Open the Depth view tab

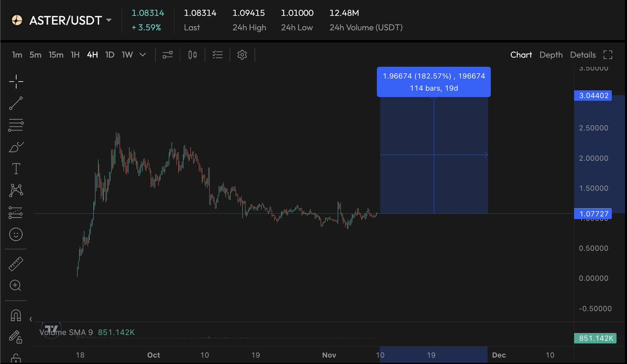(551, 55)
